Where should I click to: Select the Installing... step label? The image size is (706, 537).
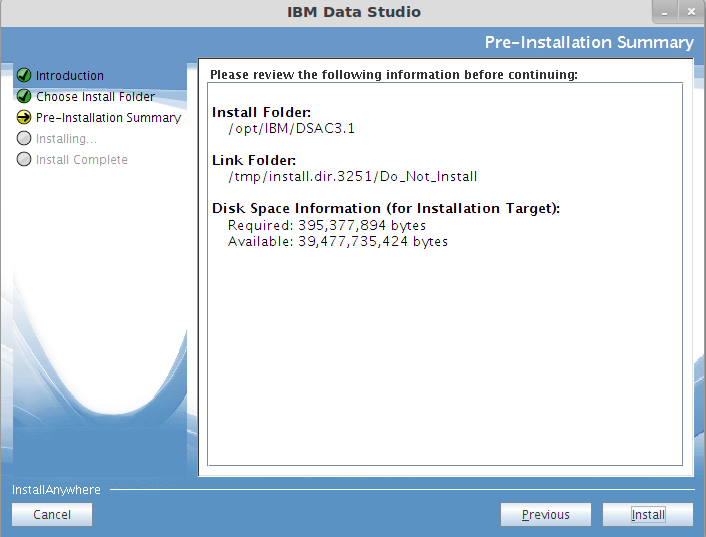[x=66, y=139]
